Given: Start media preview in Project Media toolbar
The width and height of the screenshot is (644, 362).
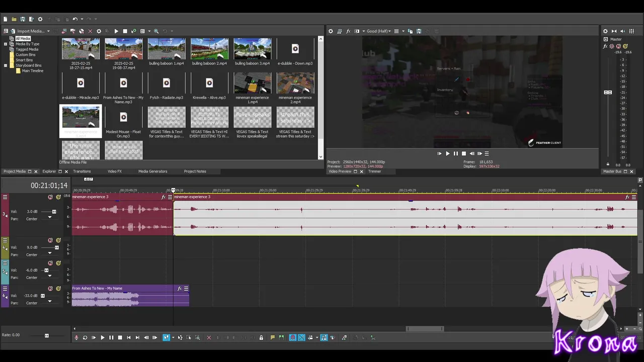Looking at the screenshot, I should pos(116,31).
